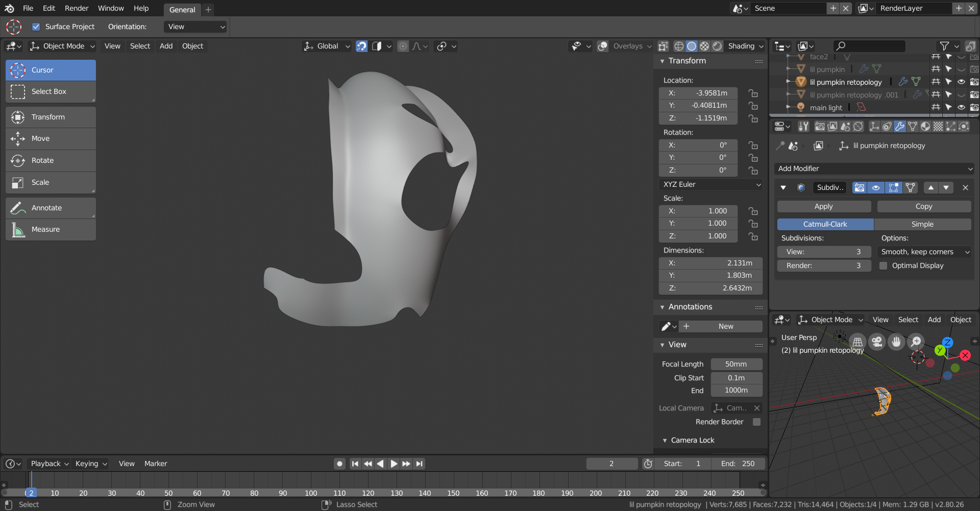Move the Subdivision modifier up
This screenshot has width=980, height=511.
(931, 188)
